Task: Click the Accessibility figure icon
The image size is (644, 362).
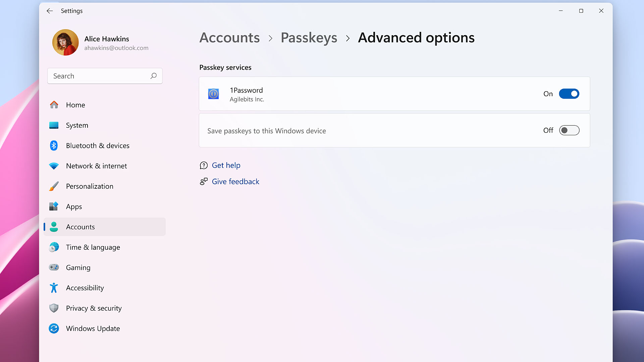Action: click(x=54, y=288)
